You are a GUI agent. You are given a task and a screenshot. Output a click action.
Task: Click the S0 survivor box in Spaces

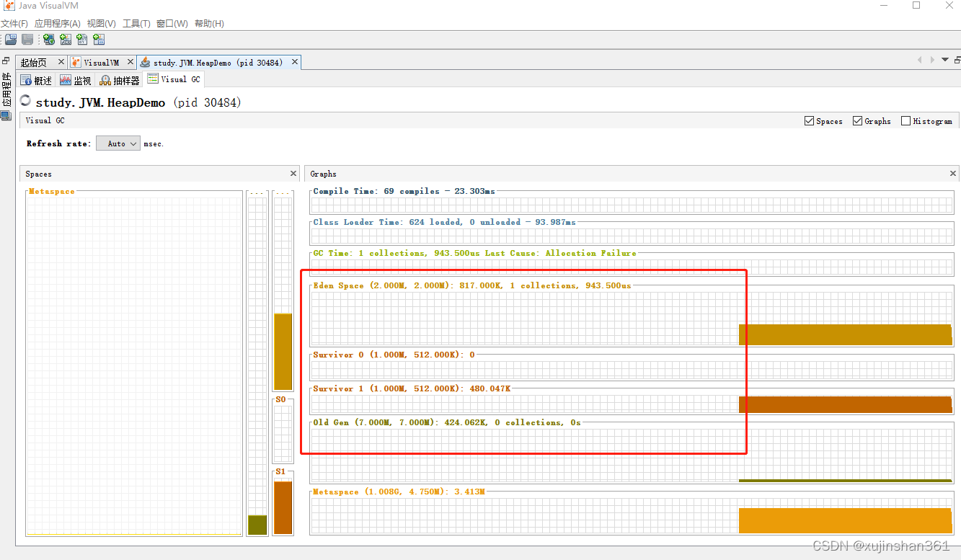click(x=283, y=434)
